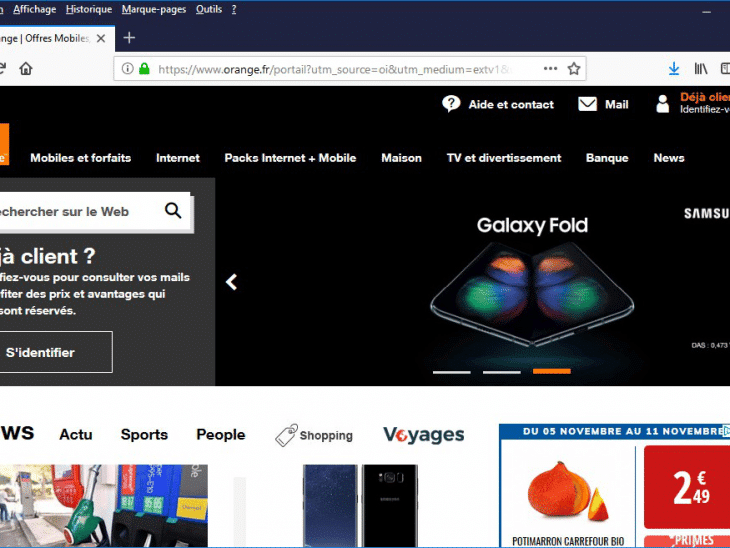
Task: Click the Firefox home button
Action: [x=26, y=69]
